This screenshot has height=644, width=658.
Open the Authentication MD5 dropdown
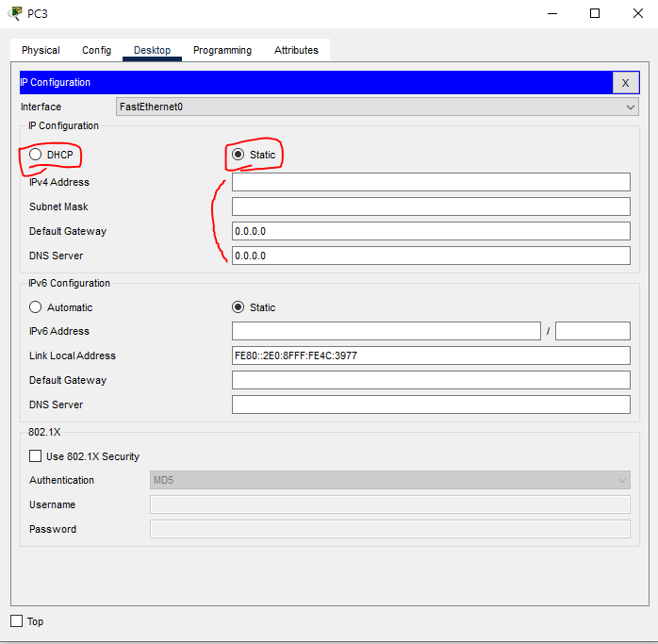point(390,480)
